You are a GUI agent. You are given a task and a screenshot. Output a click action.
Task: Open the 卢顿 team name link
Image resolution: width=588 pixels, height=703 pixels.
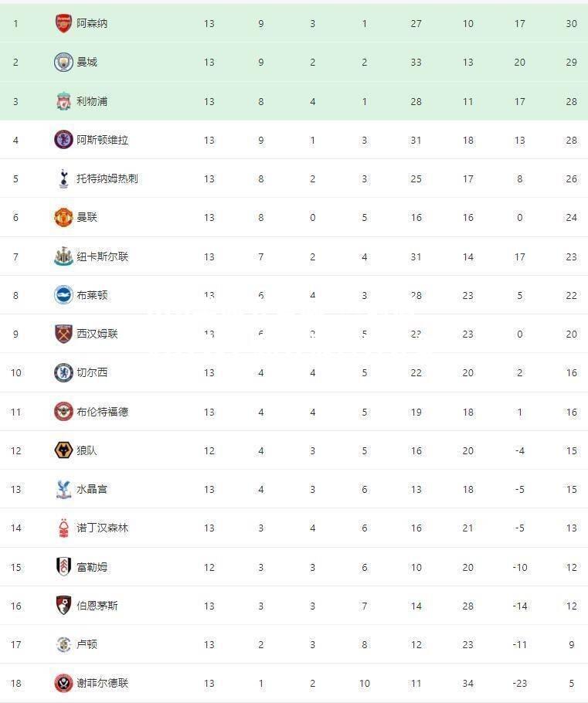pos(87,644)
